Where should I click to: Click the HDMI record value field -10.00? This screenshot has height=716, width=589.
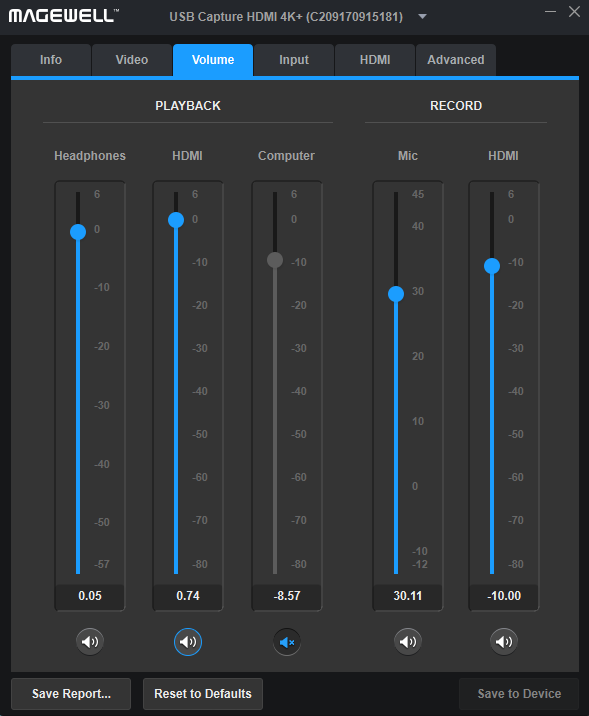504,596
